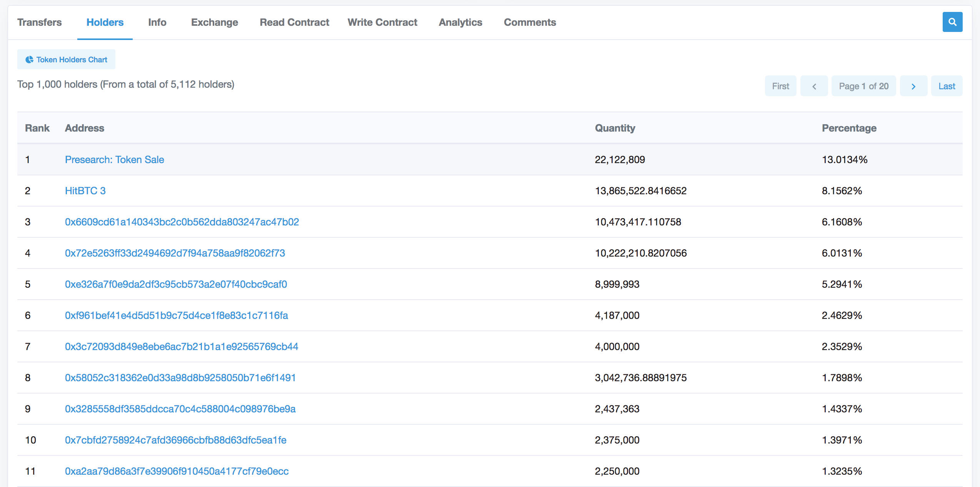Screen dimensions: 980x487
Task: Open Presearch: Token Sale address link
Action: 114,160
